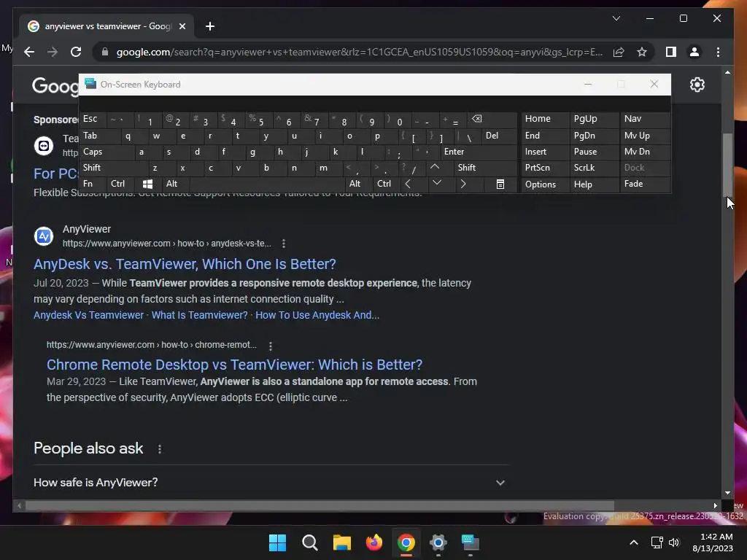Click the address bar URL field
This screenshot has width=747, height=560.
pos(359,52)
